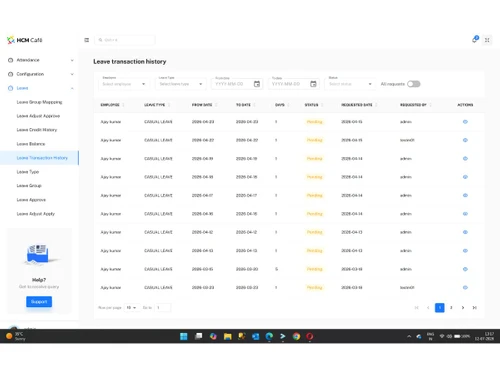Screen dimensions: 500x375
Task: Change rows per page dropdown
Action: (131, 308)
